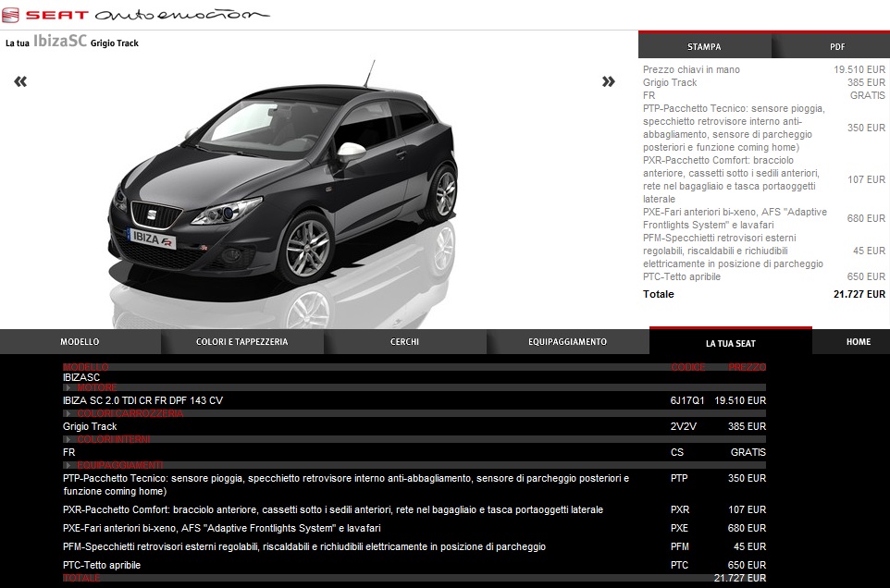Expand the EQUIPAGGIAMENTI section arrow
890x588 pixels.
[x=68, y=465]
